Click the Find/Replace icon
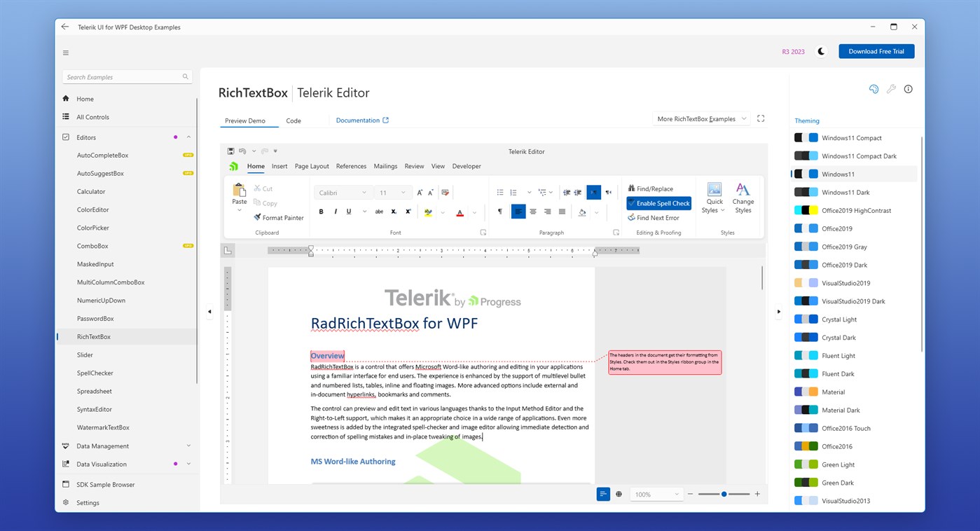This screenshot has height=531, width=980. [x=650, y=188]
